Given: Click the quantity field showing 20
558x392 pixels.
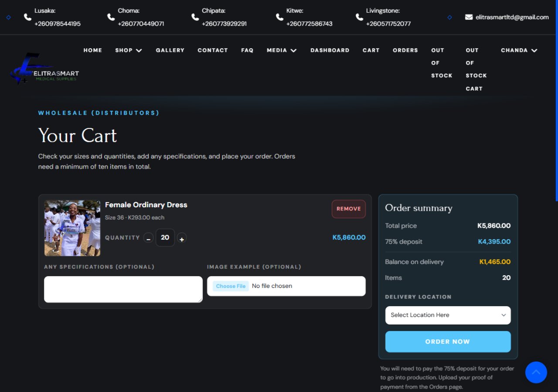Looking at the screenshot, I should click(x=165, y=238).
